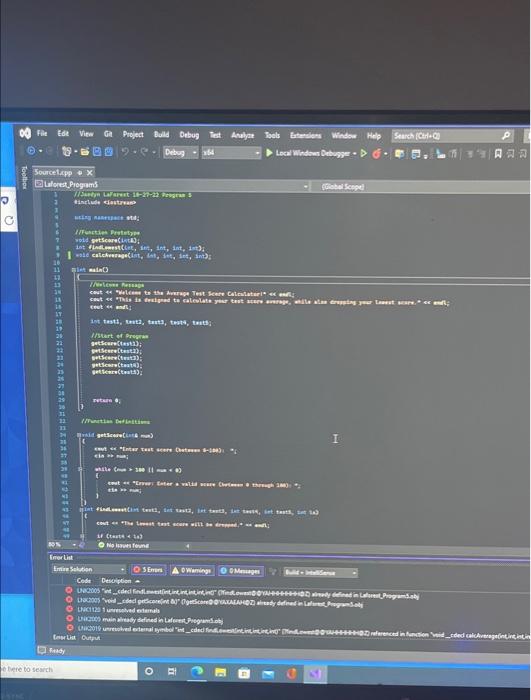Switch to the Output tab
This screenshot has height=700, width=531.
coord(90,638)
